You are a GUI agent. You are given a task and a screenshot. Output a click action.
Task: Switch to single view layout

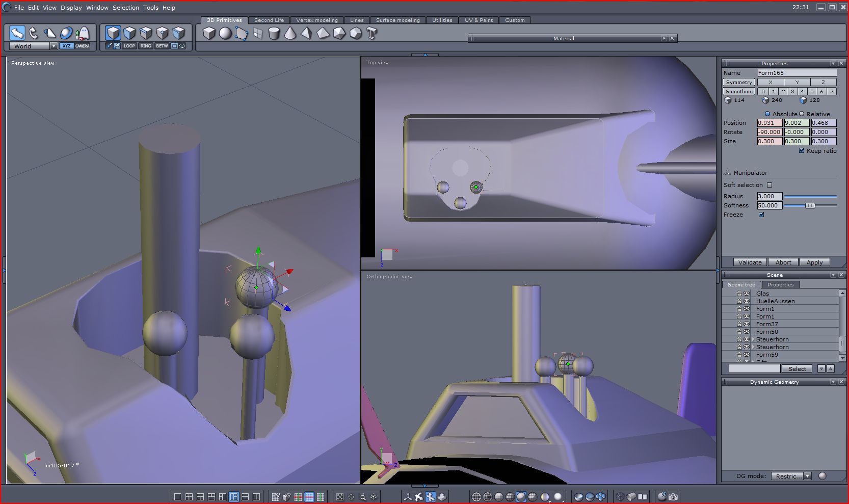point(178,497)
